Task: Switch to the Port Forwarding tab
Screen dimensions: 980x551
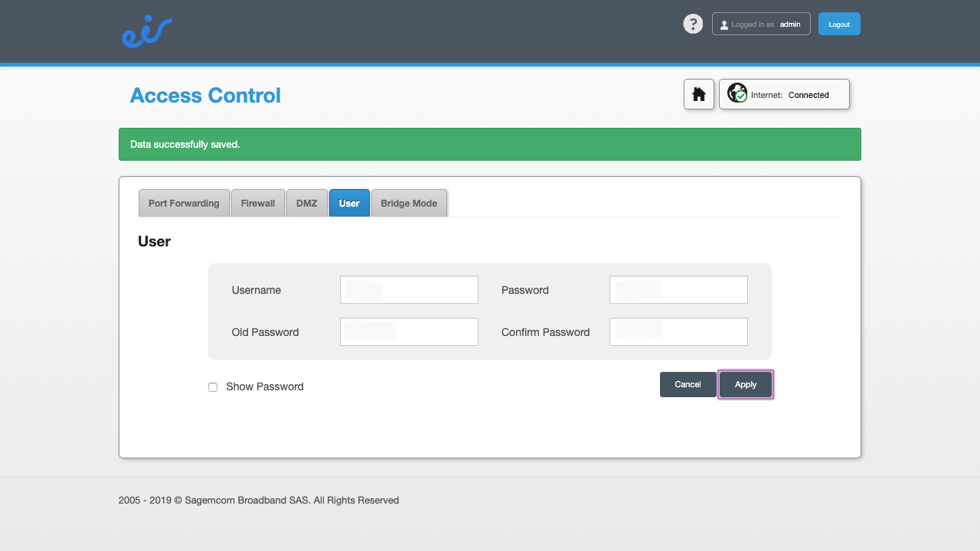Action: [184, 203]
